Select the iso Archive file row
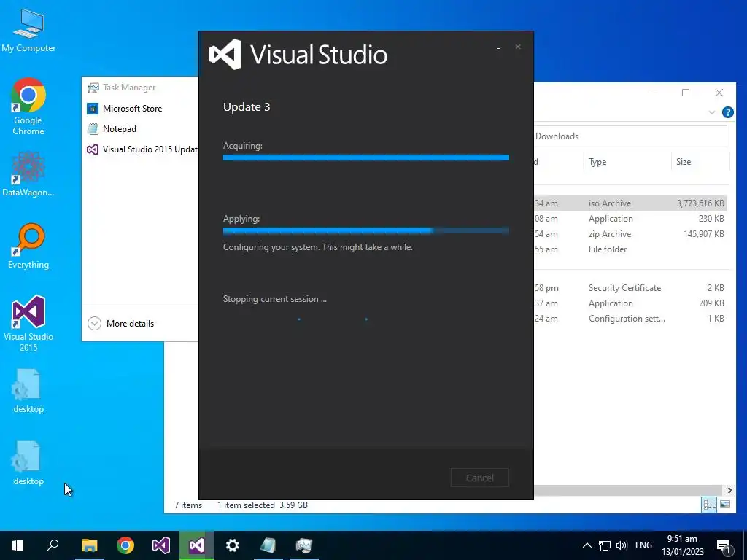Image resolution: width=747 pixels, height=560 pixels. pyautogui.click(x=630, y=203)
